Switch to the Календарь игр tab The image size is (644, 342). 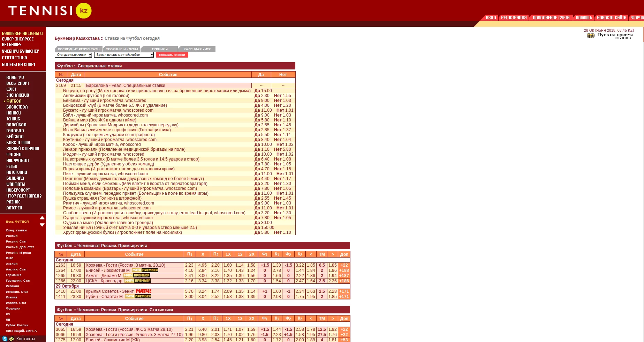[197, 49]
